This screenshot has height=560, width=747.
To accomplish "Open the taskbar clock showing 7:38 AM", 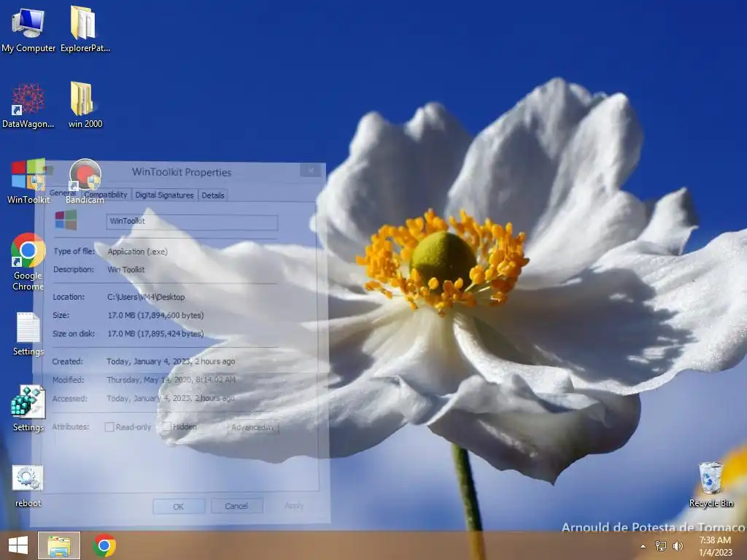I will pos(715,545).
